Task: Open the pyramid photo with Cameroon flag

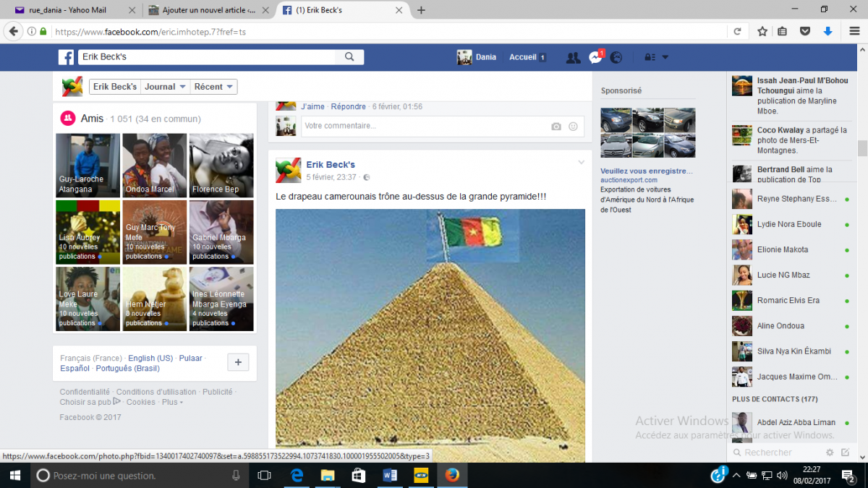Action: (x=430, y=335)
